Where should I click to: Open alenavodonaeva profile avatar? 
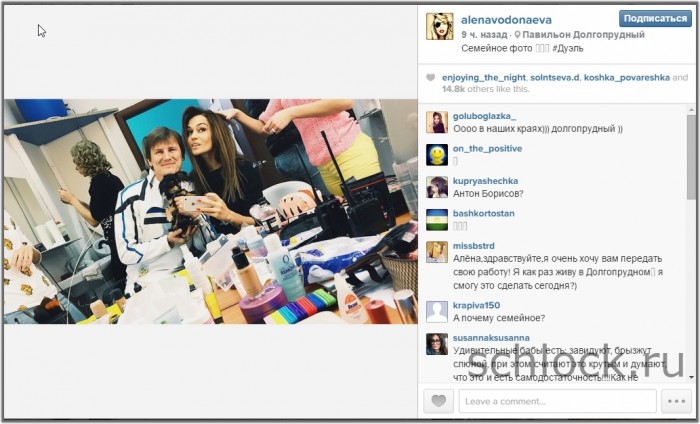click(x=439, y=26)
